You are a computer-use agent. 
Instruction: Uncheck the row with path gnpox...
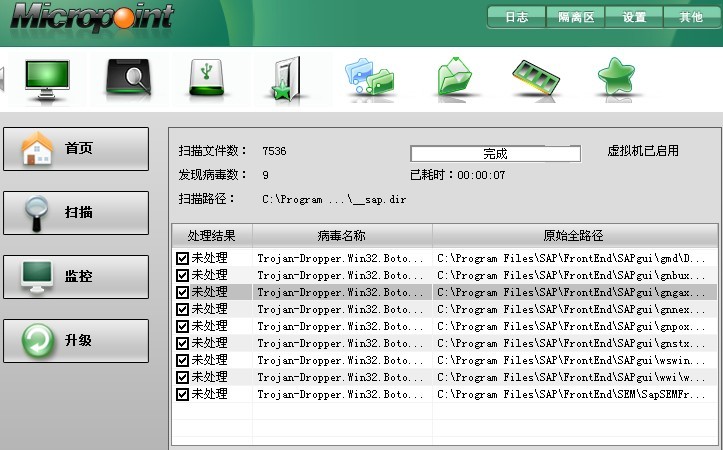point(183,326)
